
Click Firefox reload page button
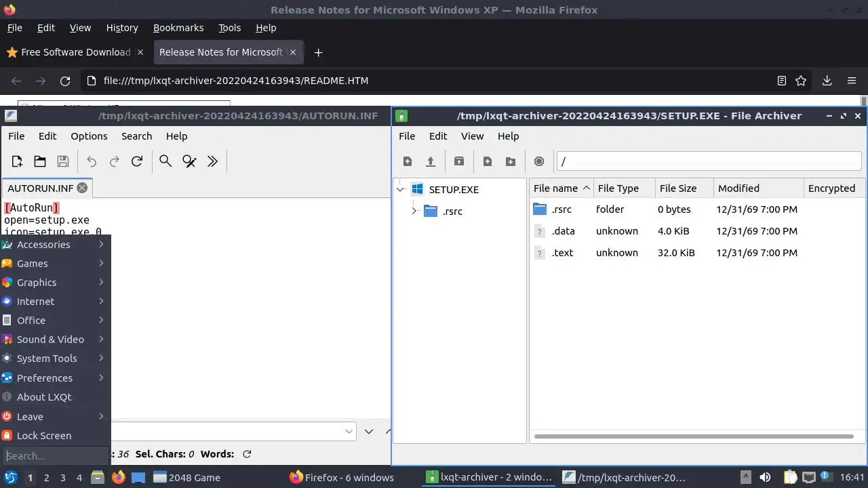click(x=65, y=81)
